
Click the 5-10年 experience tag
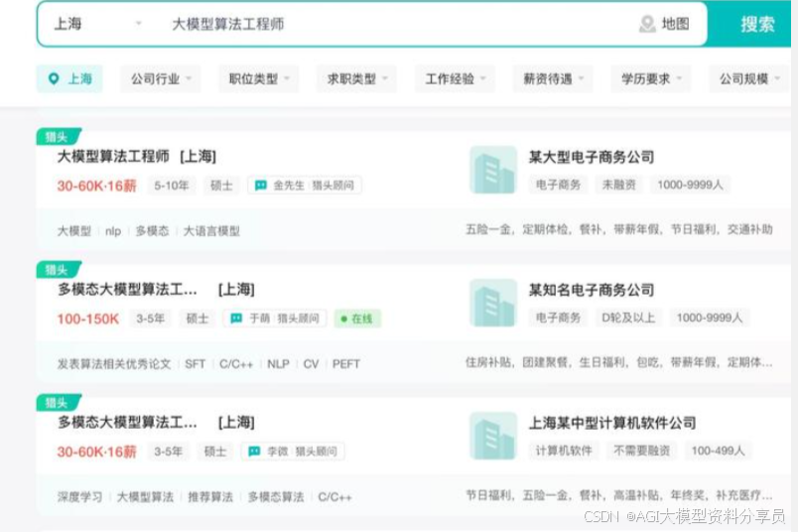[171, 186]
